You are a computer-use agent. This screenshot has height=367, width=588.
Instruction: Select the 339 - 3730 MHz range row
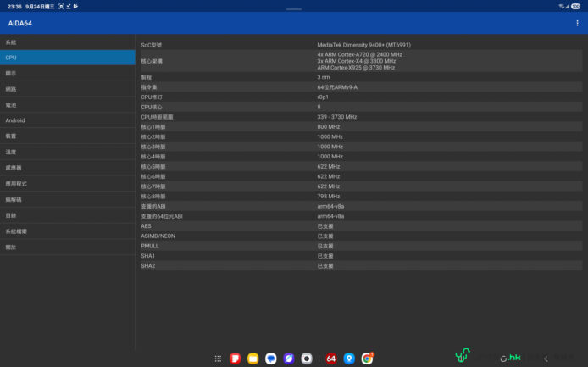pyautogui.click(x=362, y=117)
